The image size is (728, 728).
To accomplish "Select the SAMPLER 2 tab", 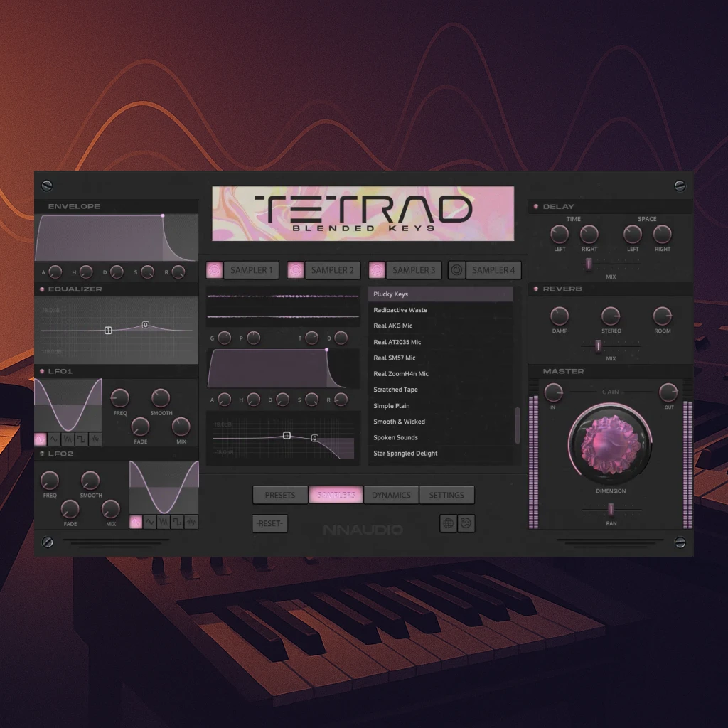I will click(333, 270).
